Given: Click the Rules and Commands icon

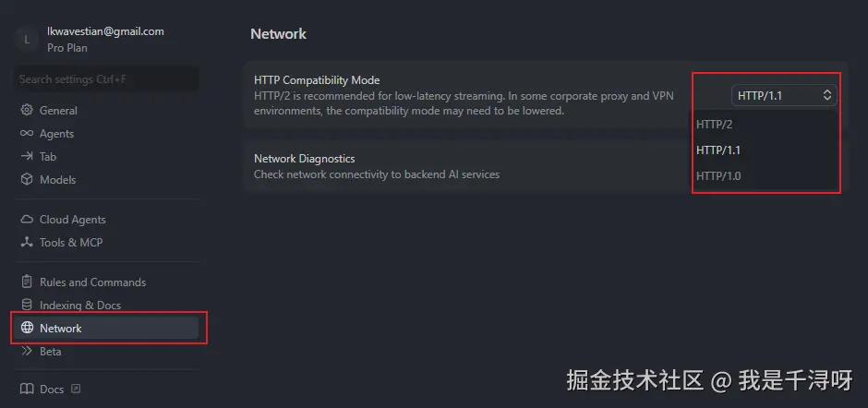Looking at the screenshot, I should [x=27, y=282].
